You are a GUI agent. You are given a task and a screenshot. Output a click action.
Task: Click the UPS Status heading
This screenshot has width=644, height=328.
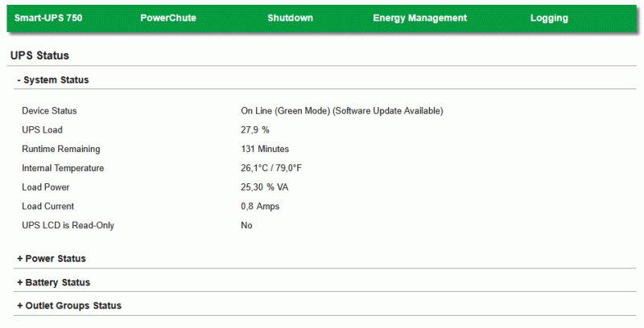coord(39,55)
